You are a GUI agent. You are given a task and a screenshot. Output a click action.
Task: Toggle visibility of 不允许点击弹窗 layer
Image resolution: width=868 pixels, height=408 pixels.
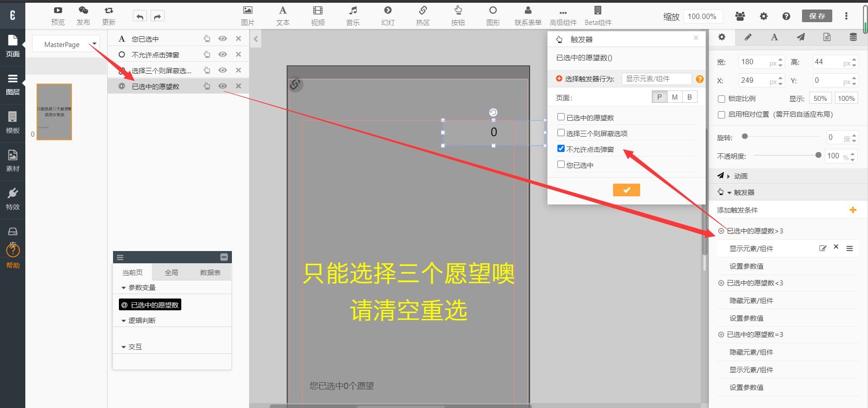(x=222, y=54)
